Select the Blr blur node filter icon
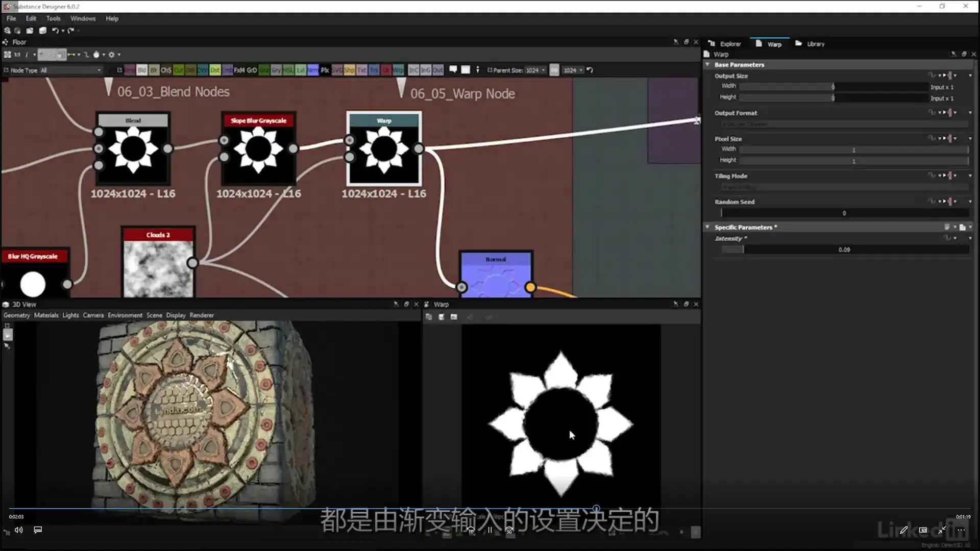Viewport: 980px width, 551px height. (154, 70)
